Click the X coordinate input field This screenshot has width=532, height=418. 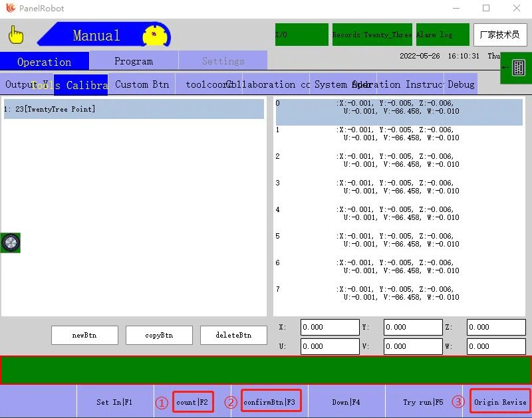[x=330, y=327]
